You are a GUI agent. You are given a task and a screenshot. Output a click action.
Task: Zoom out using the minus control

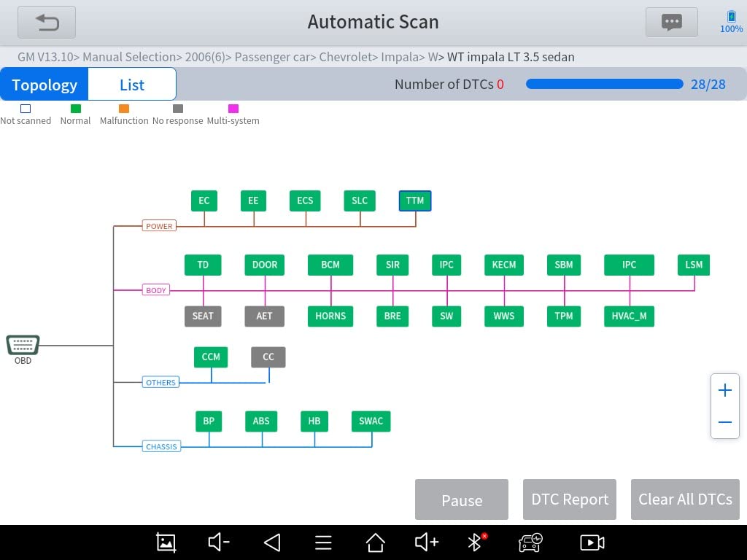[724, 422]
